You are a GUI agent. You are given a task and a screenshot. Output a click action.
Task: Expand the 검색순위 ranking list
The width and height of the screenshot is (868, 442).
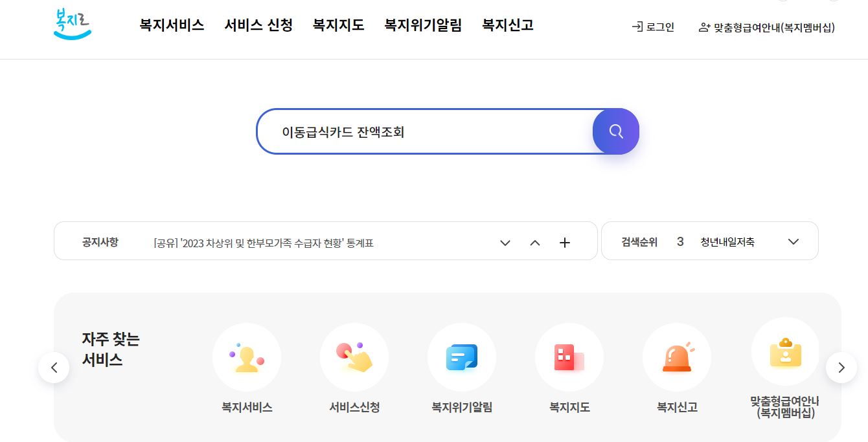coord(794,242)
